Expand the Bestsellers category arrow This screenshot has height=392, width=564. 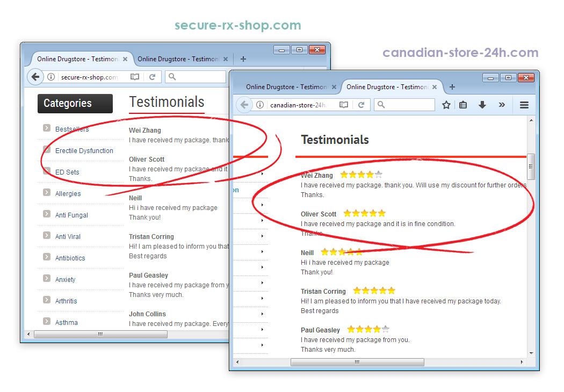click(x=47, y=128)
